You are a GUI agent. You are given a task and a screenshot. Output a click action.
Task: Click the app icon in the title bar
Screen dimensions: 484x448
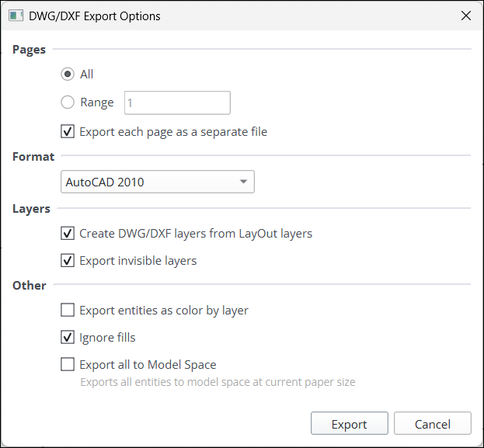(16, 16)
